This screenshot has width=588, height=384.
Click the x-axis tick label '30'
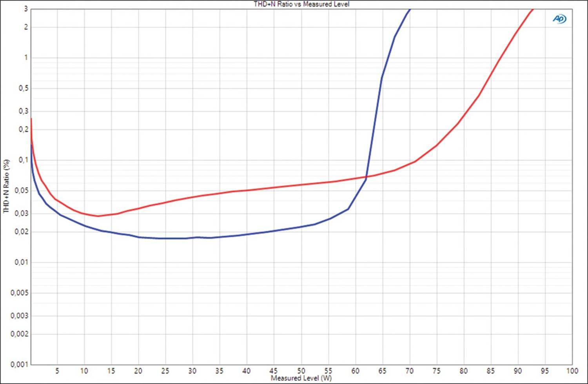[x=192, y=371]
